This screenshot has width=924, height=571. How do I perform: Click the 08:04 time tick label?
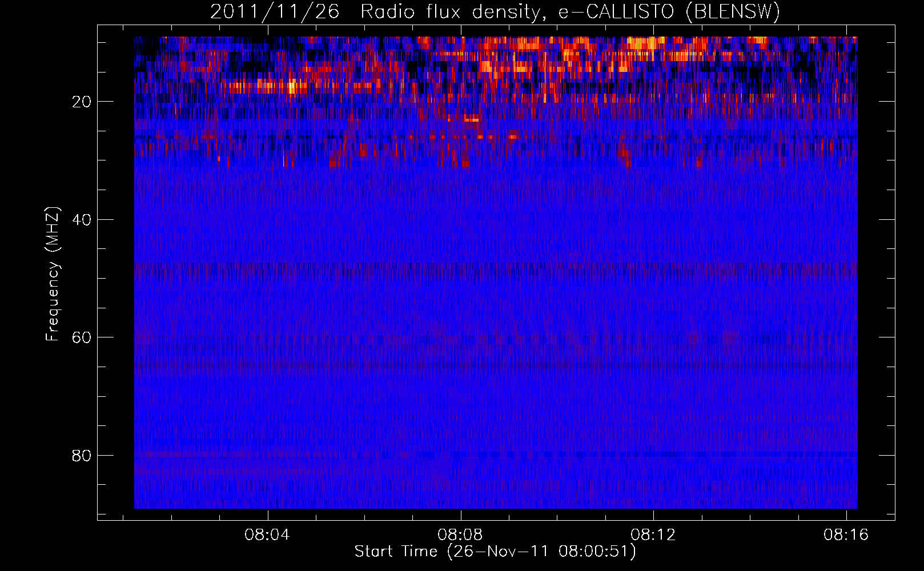click(267, 534)
